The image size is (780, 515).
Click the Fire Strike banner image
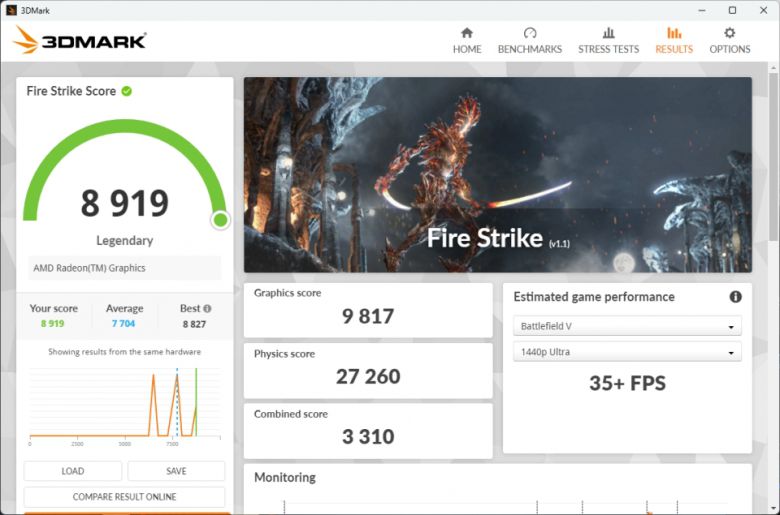point(497,174)
